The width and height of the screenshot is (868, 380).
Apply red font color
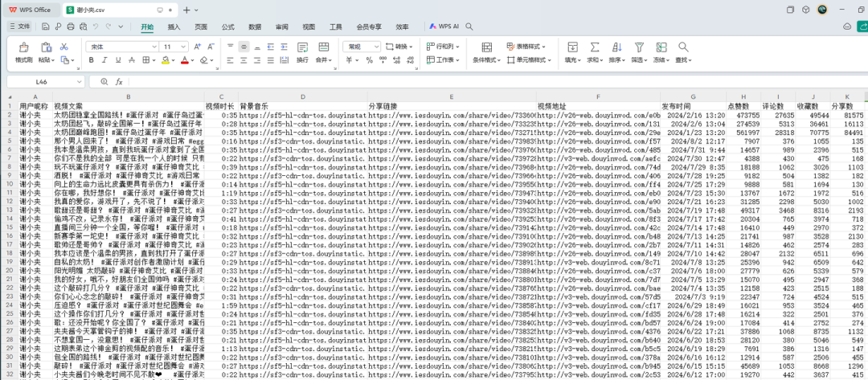pyautogui.click(x=185, y=59)
